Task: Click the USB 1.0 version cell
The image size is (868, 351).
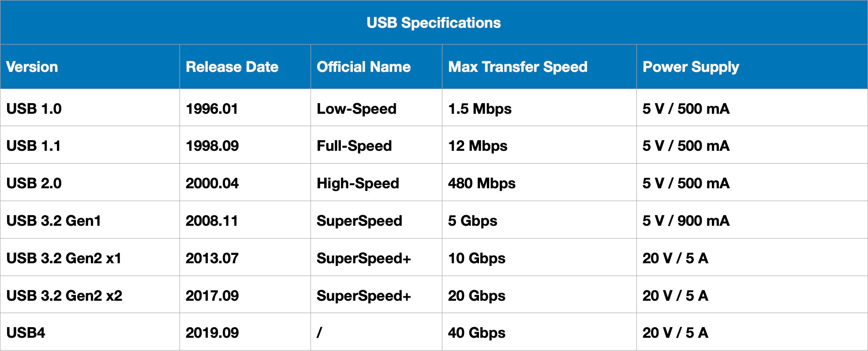Action: (34, 108)
